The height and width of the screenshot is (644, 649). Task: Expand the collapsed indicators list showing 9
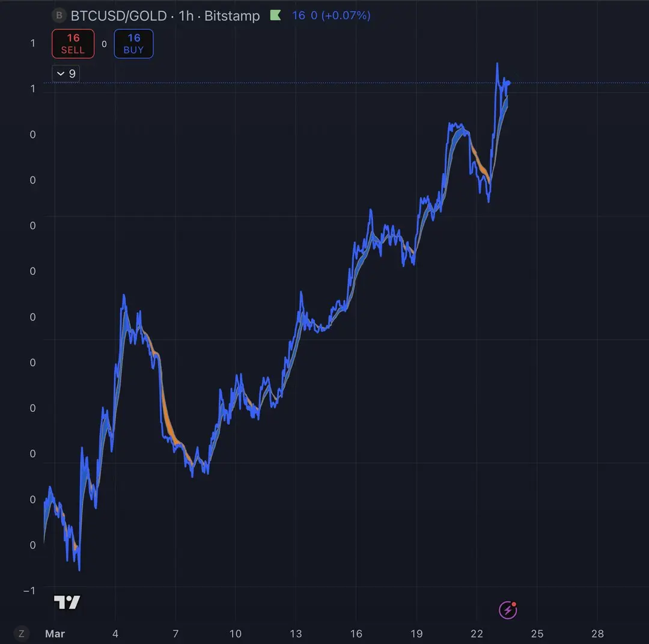(x=66, y=74)
